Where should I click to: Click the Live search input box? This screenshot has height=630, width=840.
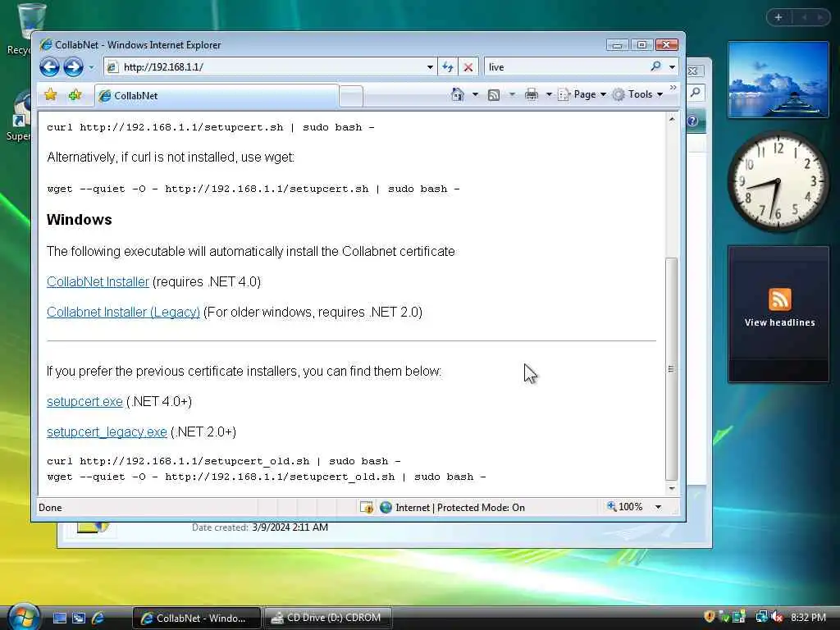[566, 67]
